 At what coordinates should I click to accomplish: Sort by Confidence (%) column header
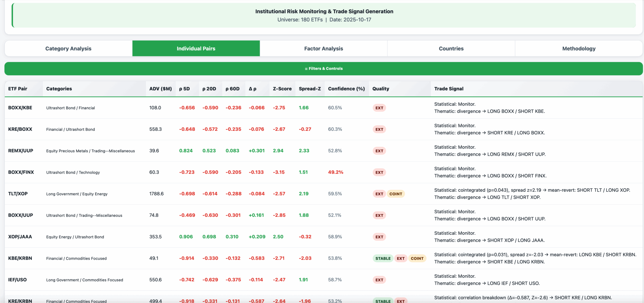346,89
